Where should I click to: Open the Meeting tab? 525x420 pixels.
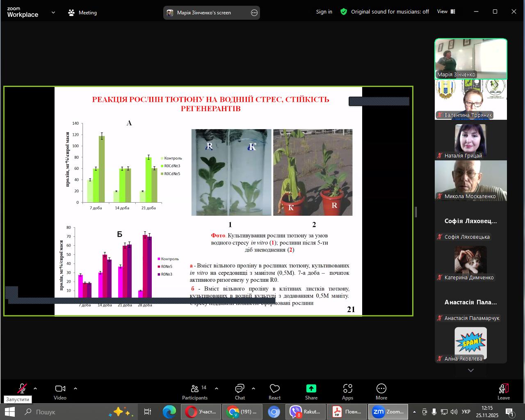(82, 13)
